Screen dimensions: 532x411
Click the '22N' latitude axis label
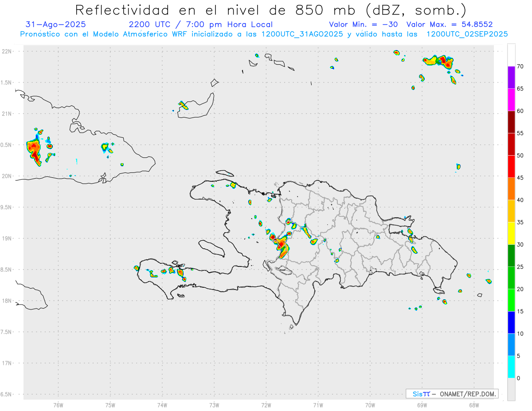[7, 51]
